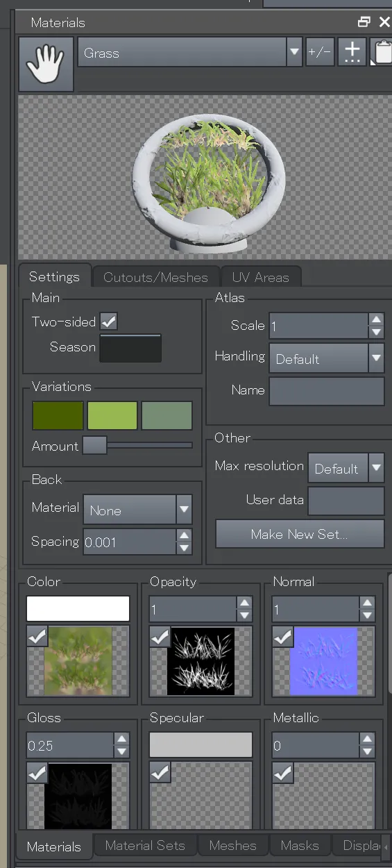
Task: Disable the Color texture checkbox
Action: coord(37,637)
